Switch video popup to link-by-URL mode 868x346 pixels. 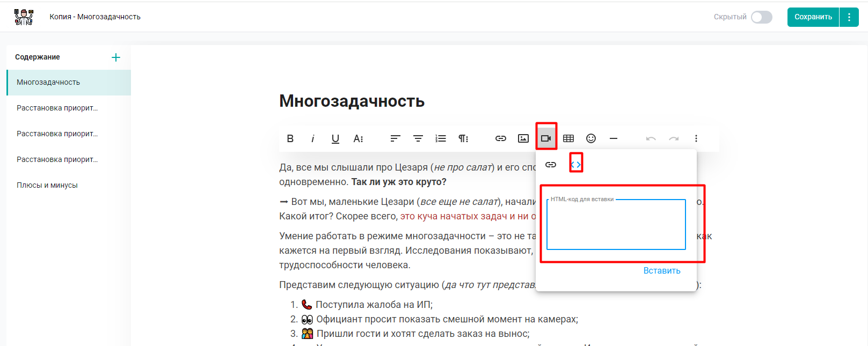[551, 165]
